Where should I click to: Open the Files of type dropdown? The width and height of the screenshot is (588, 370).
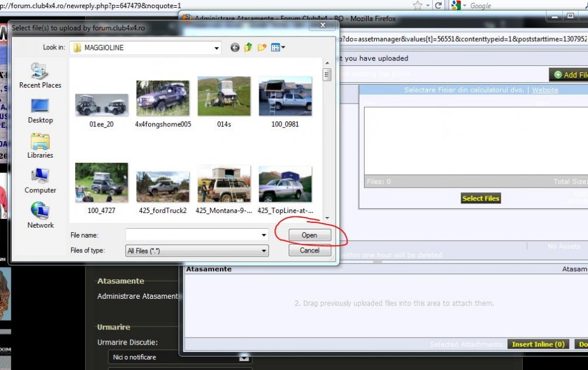click(x=264, y=251)
